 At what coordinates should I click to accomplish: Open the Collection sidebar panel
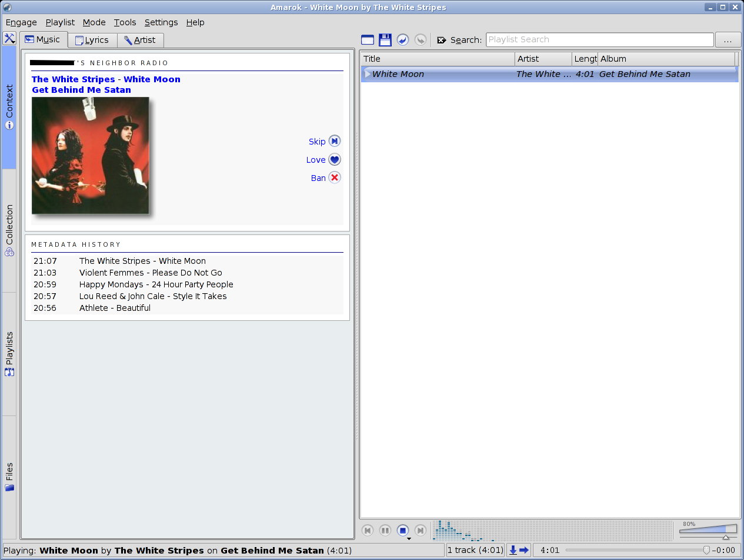pos(9,230)
